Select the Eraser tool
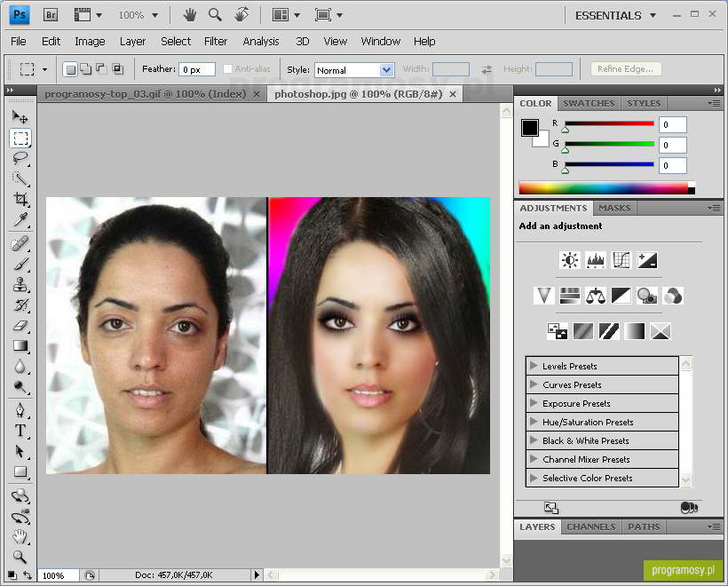This screenshot has height=586, width=728. pyautogui.click(x=20, y=326)
